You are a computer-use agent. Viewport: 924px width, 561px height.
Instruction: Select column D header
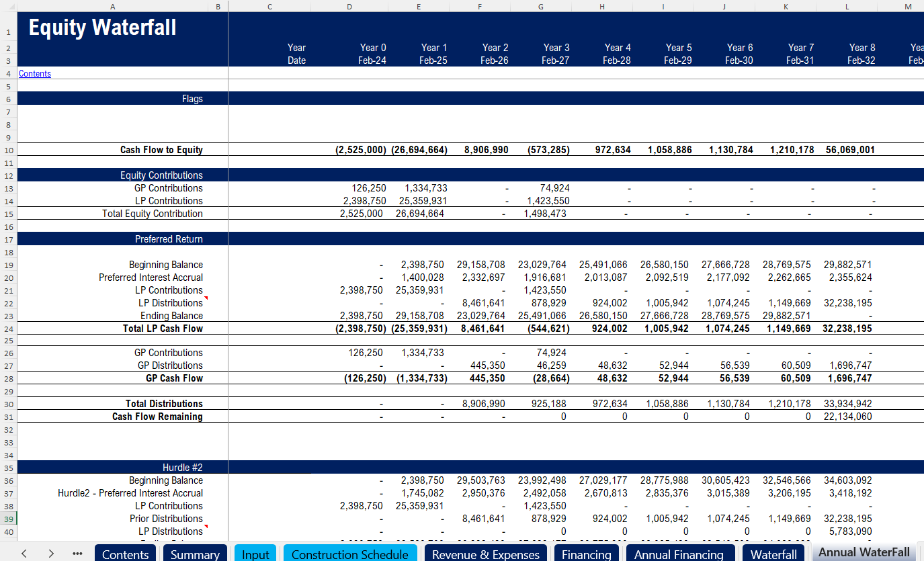pos(349,6)
